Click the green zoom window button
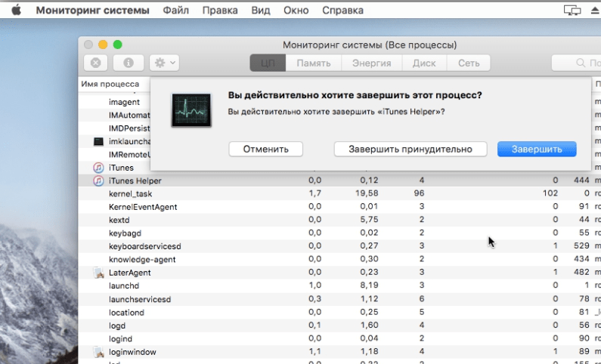 118,45
